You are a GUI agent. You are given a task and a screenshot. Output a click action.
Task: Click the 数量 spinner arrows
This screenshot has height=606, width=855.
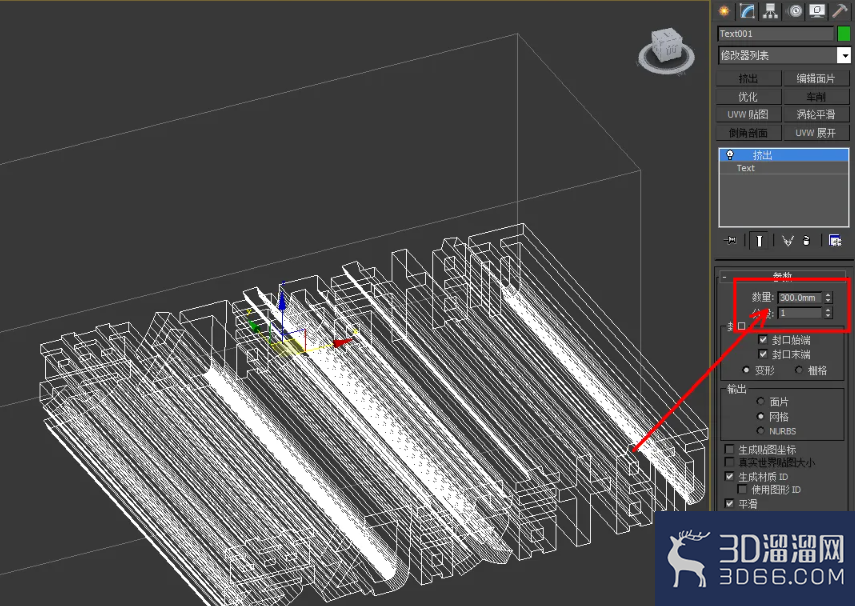828,297
